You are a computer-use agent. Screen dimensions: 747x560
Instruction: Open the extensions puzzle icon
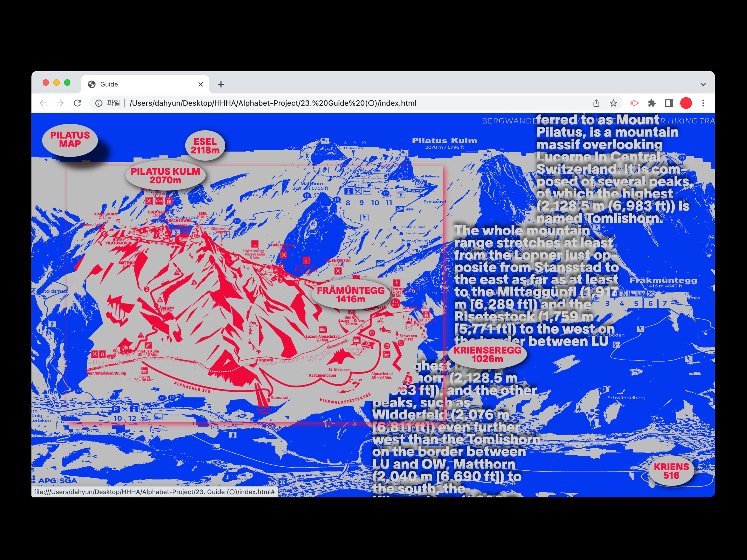(652, 103)
